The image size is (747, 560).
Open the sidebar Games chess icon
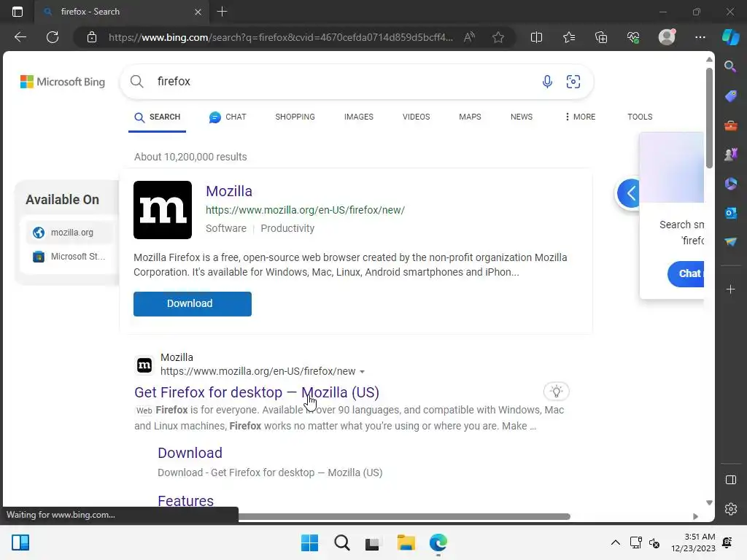730,155
